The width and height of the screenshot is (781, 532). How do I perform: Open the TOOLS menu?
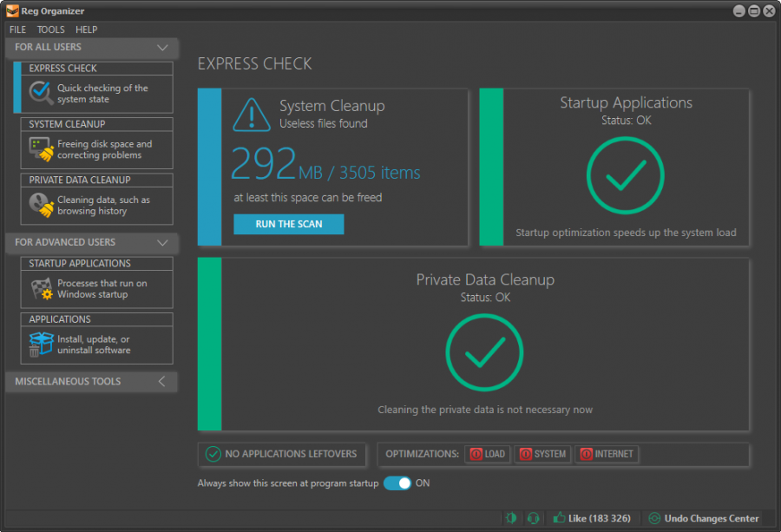51,30
